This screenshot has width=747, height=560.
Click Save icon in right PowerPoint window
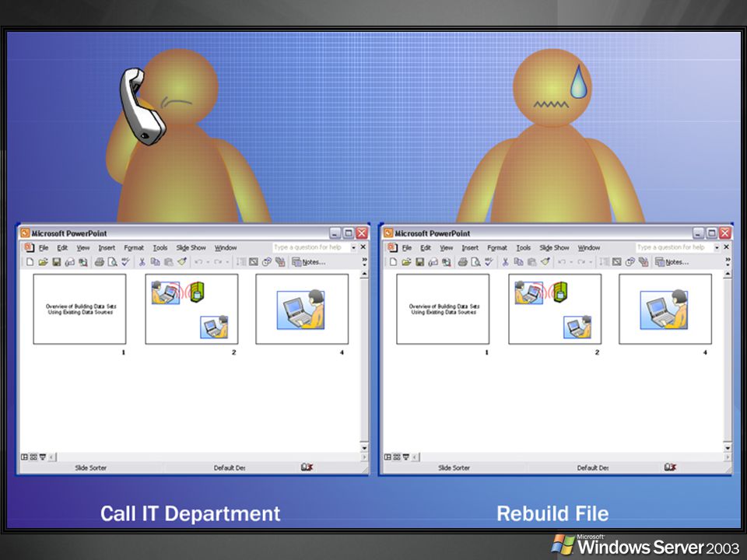[x=419, y=262]
